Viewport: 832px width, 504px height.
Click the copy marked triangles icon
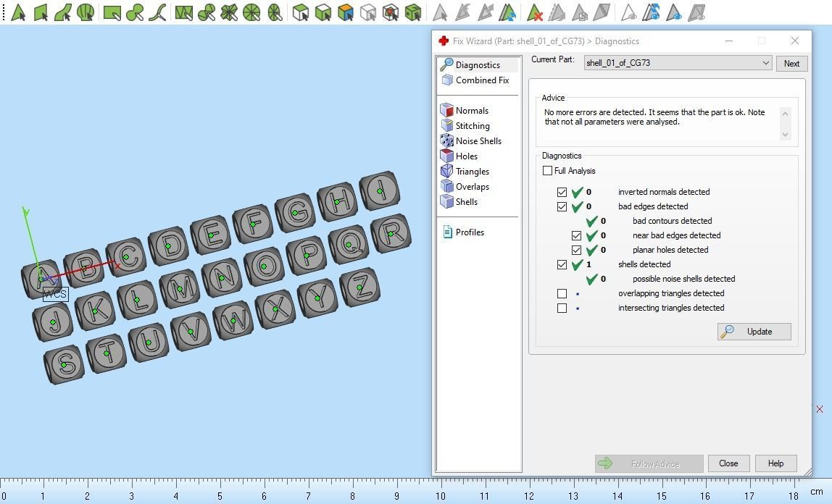point(579,12)
